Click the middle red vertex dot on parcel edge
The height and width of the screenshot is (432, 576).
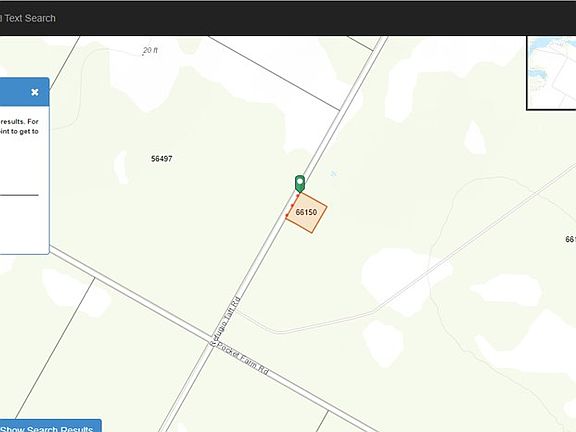[292, 205]
